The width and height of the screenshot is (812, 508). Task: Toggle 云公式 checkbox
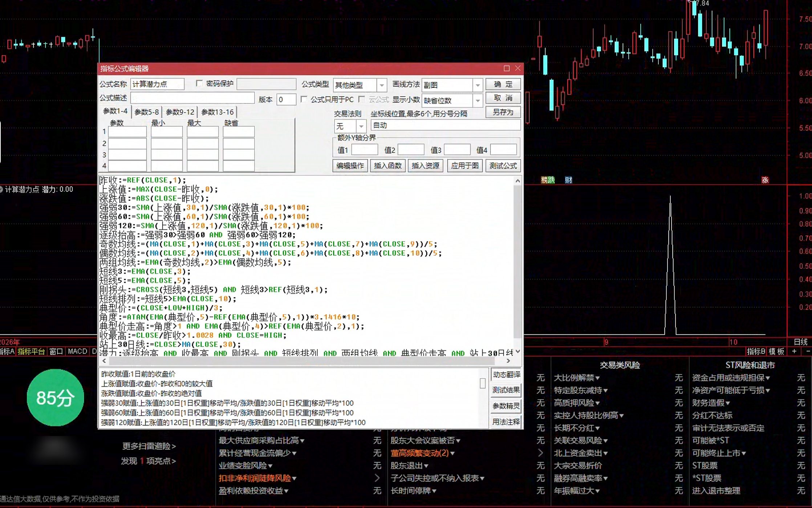coord(361,99)
